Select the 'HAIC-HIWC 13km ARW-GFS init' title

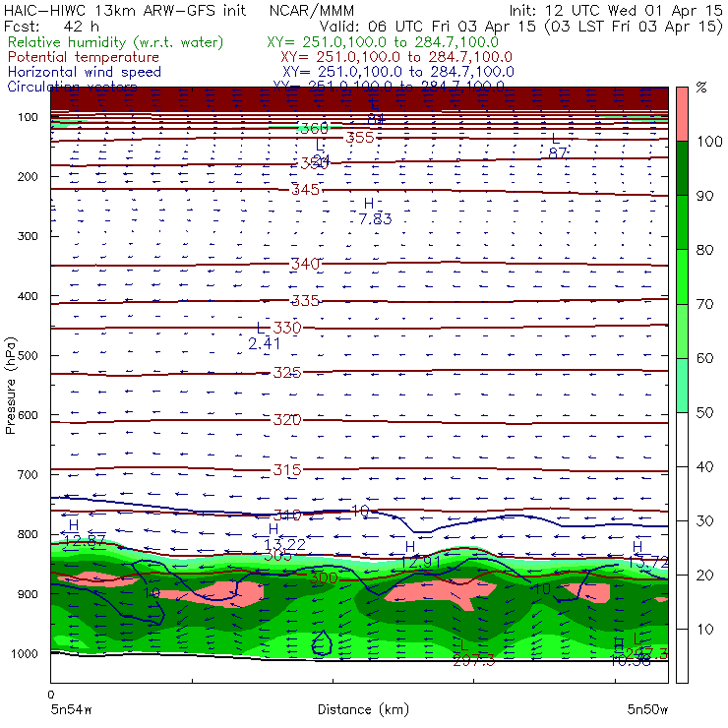(124, 10)
